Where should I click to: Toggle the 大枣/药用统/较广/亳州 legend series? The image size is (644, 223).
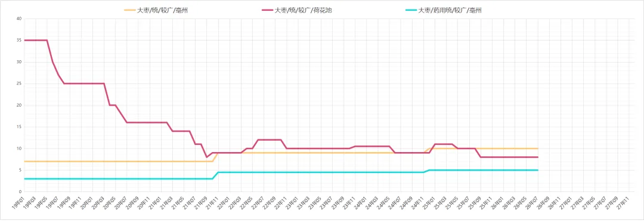[x=443, y=10]
